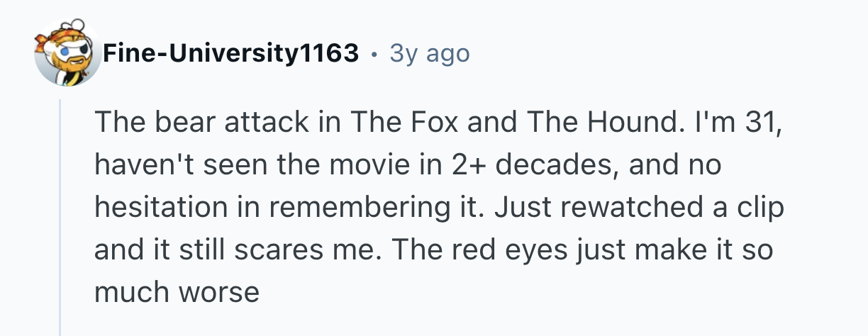
Task: Click the words "and it" starting line four
Action: (137, 250)
